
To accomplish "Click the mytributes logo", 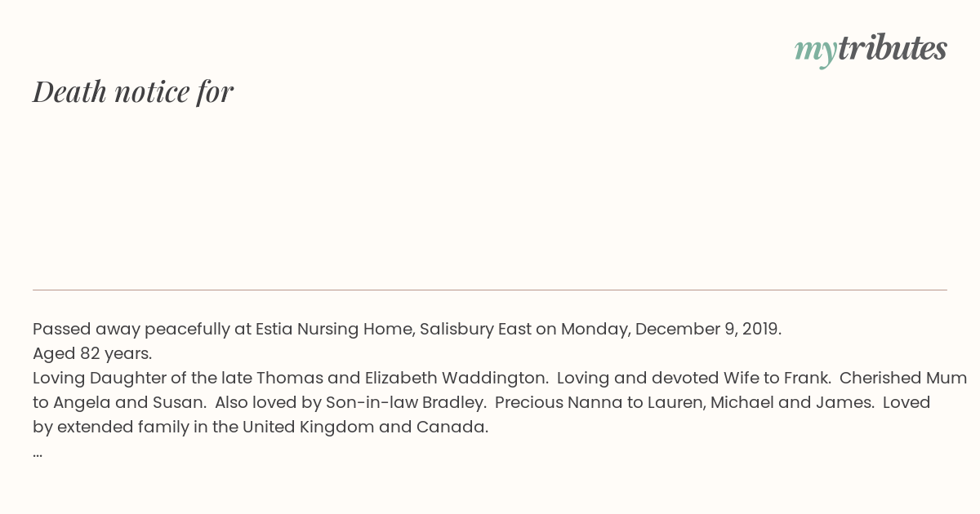I will click(871, 49).
